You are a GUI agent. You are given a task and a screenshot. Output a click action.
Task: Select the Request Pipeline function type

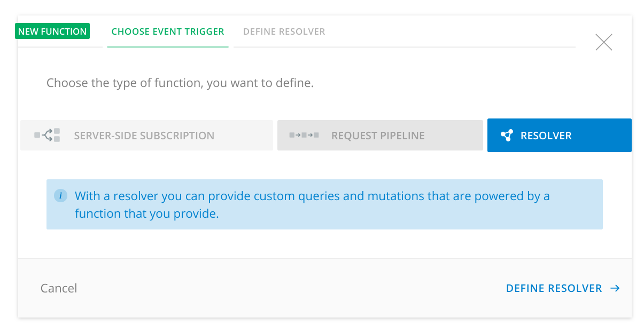380,136
